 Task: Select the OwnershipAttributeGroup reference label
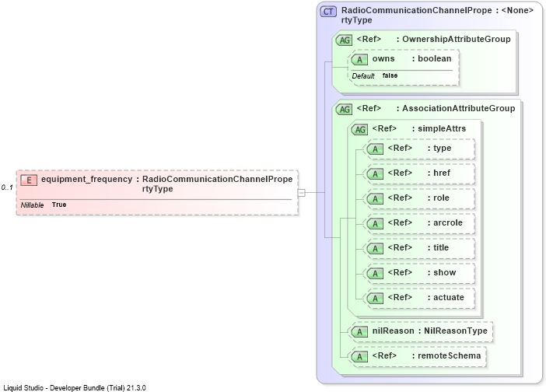(x=457, y=39)
